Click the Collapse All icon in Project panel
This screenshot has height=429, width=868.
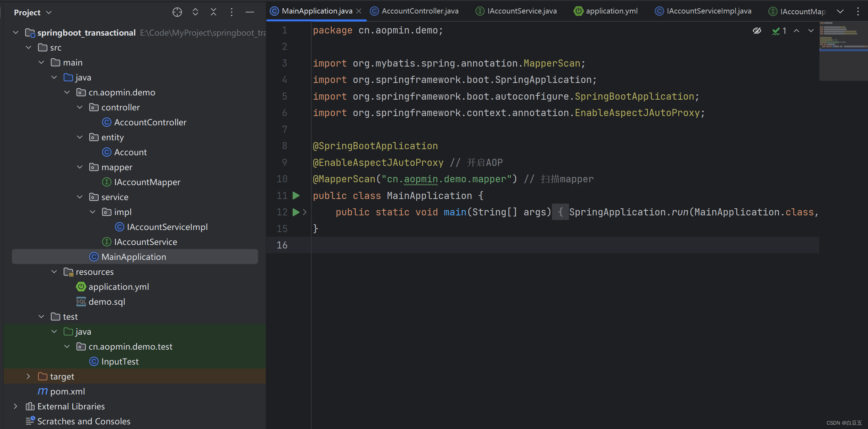214,12
